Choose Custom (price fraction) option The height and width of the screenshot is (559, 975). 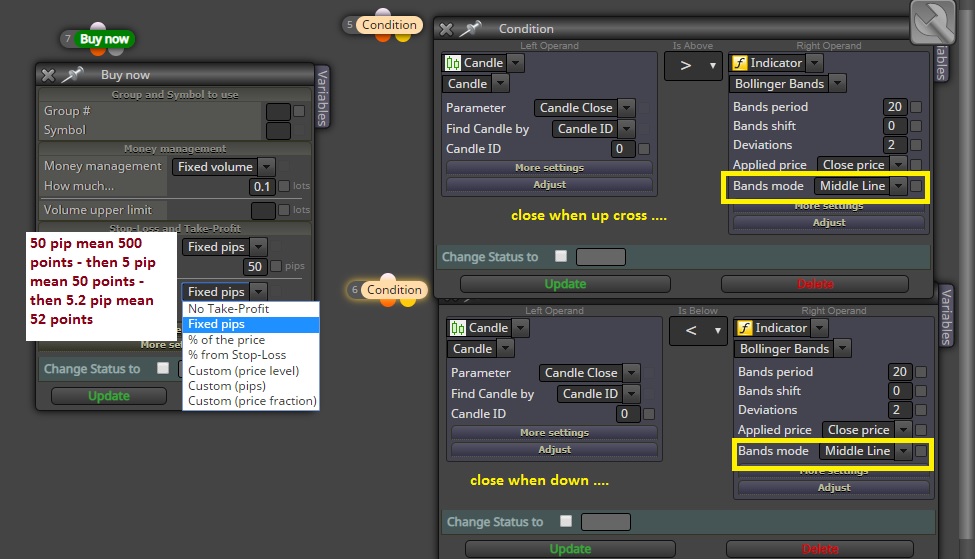pos(251,401)
